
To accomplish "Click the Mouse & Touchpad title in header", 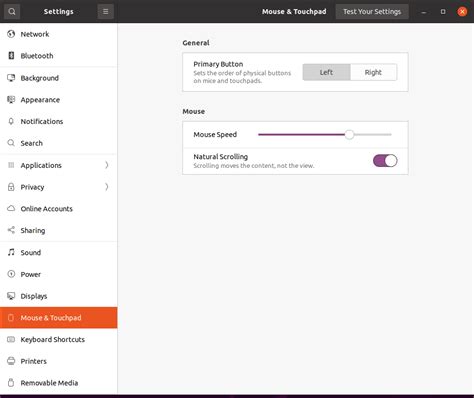I will (x=294, y=12).
